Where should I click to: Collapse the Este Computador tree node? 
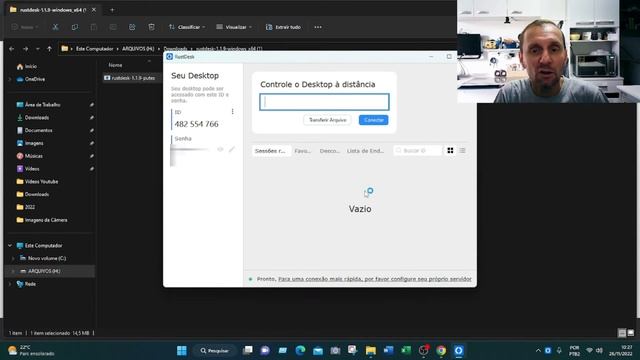[10, 246]
